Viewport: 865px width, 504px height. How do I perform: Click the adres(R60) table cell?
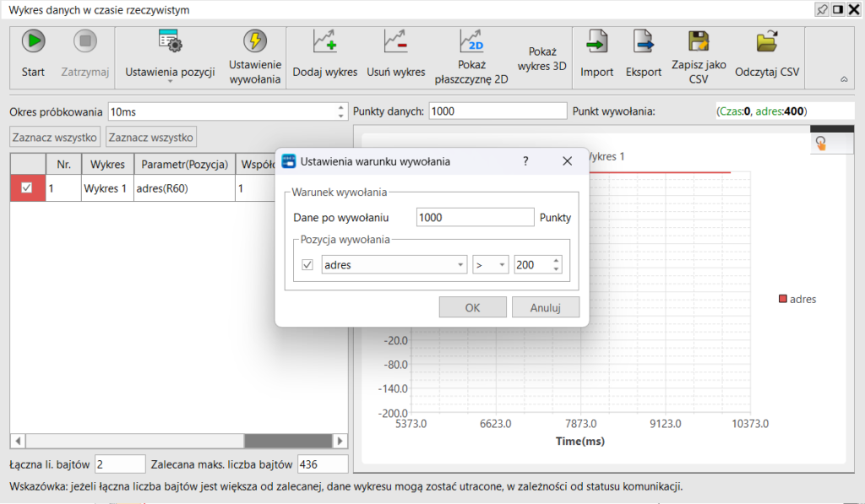point(184,188)
